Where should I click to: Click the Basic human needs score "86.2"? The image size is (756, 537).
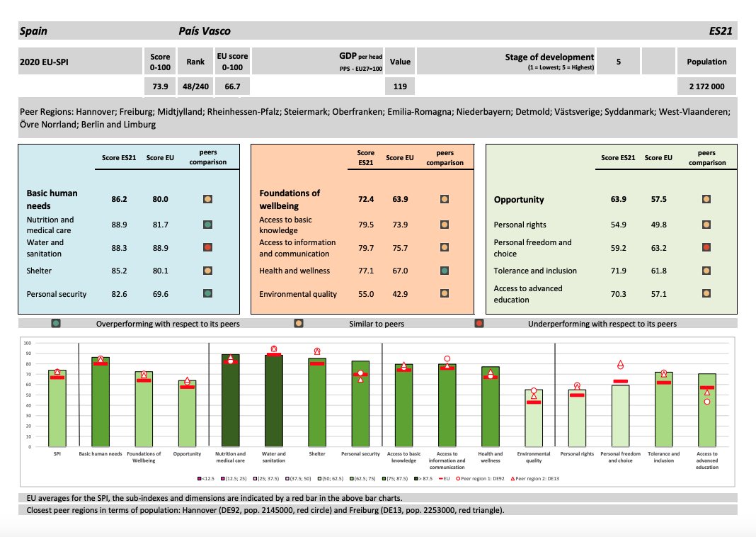119,199
